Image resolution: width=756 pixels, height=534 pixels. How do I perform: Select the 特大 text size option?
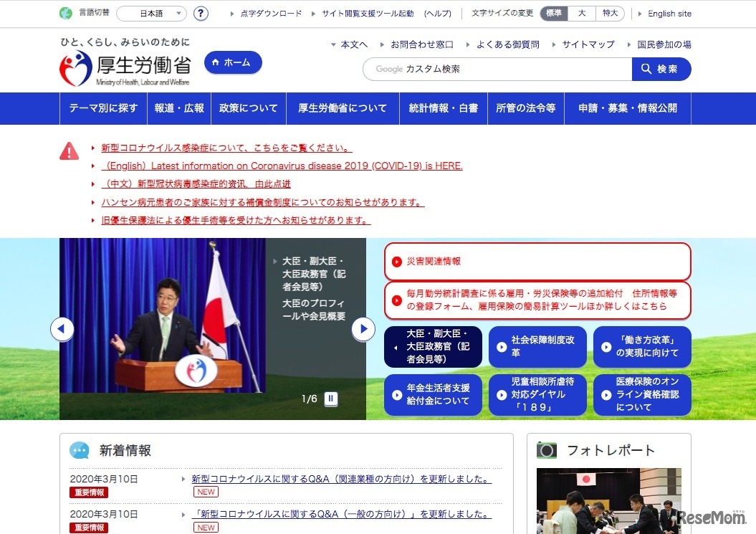[x=610, y=13]
